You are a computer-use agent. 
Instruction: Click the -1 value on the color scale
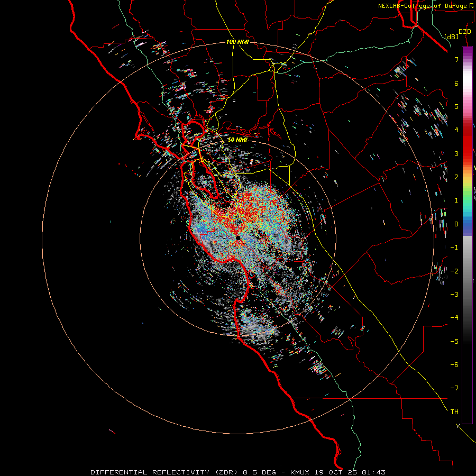point(454,248)
